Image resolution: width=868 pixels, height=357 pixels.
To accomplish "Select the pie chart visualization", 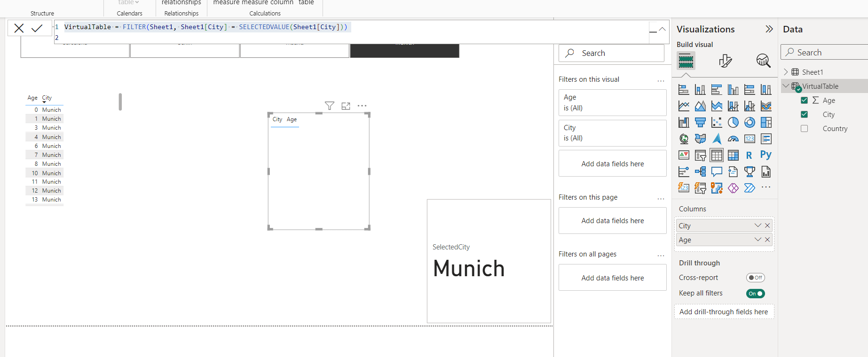I will tap(733, 123).
